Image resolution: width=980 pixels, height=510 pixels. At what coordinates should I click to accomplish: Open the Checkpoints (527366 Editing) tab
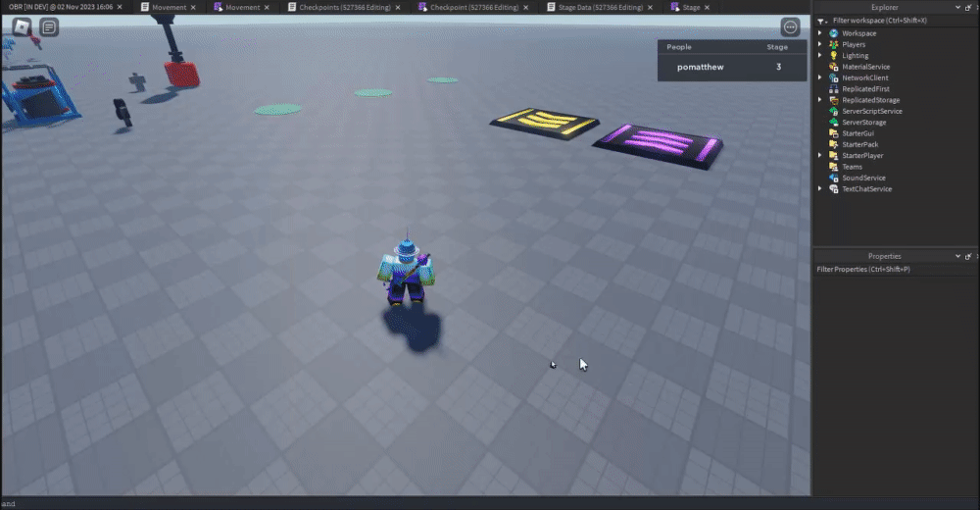(x=344, y=7)
